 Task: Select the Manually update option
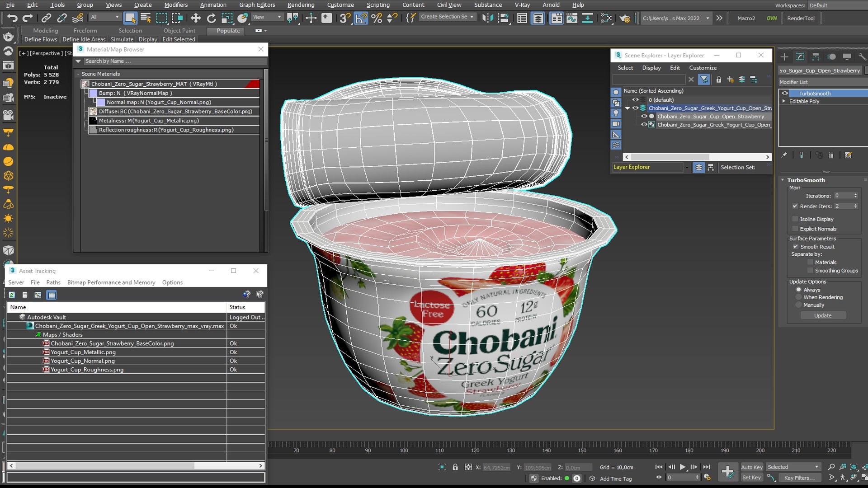click(799, 305)
